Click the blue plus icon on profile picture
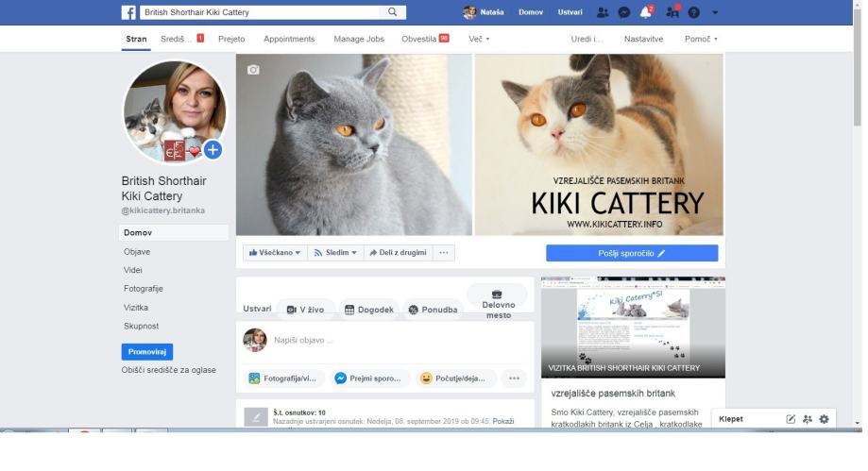Screen dimensions: 868x471 213,150
